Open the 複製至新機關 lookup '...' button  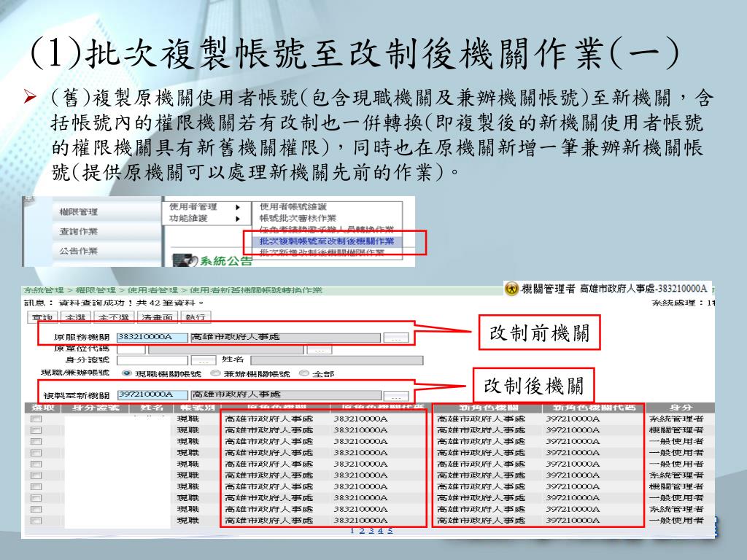point(396,396)
